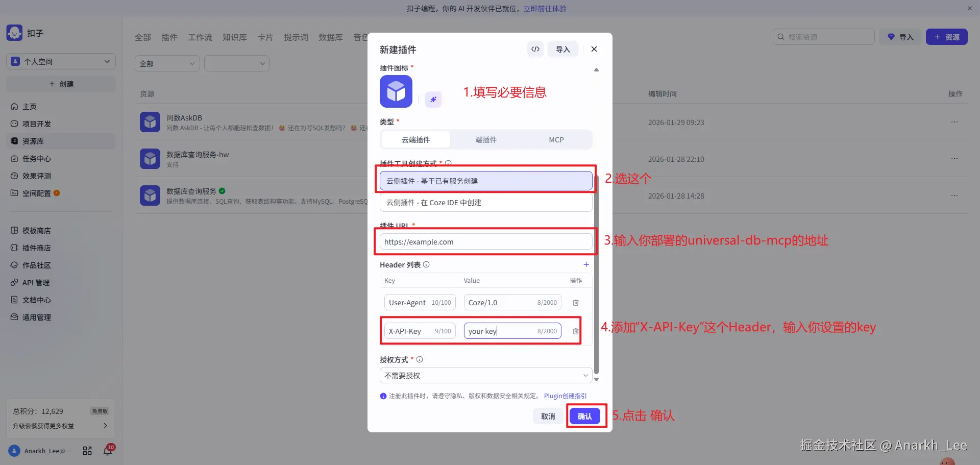Open the apps grid icon in sidebar footer
980x465 pixels.
click(x=87, y=451)
